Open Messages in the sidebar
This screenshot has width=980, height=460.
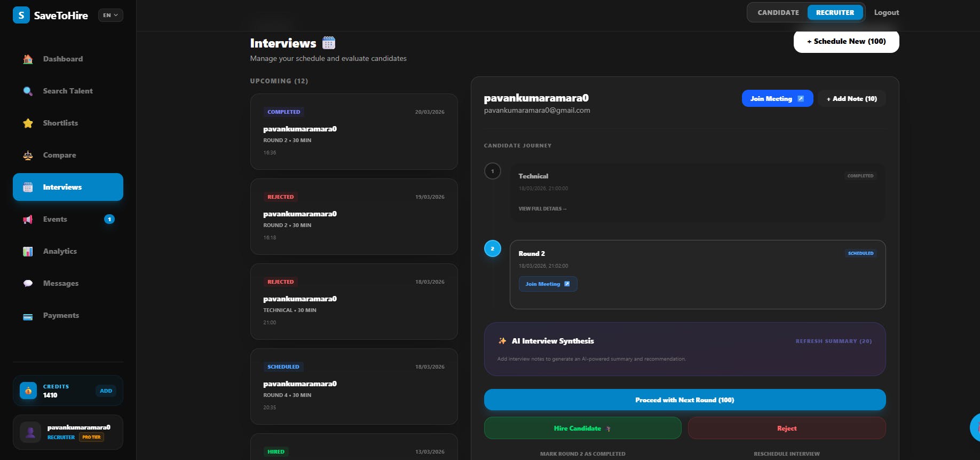point(68,283)
